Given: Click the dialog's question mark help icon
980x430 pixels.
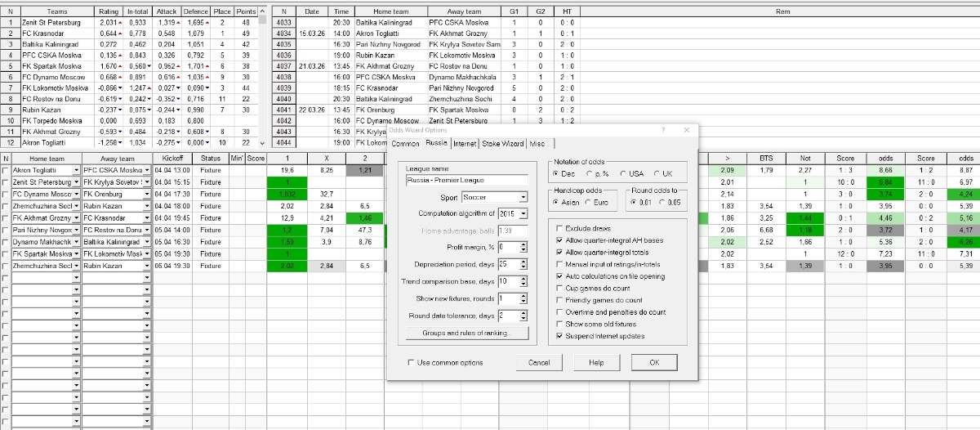Looking at the screenshot, I should click(x=662, y=130).
